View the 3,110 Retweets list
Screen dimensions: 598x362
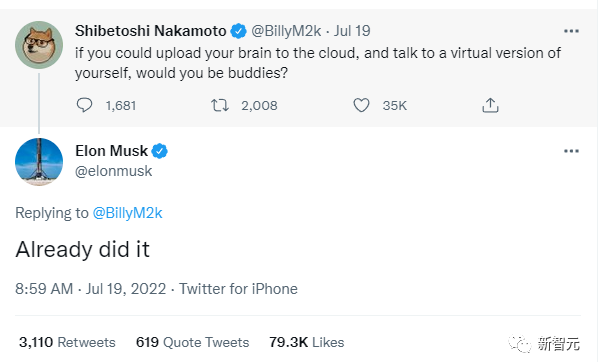[x=67, y=342]
